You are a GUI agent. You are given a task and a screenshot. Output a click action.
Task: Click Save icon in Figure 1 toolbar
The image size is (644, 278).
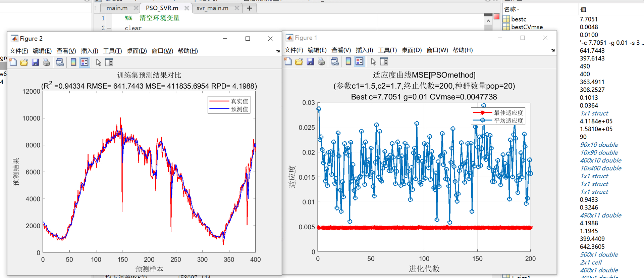tap(310, 61)
